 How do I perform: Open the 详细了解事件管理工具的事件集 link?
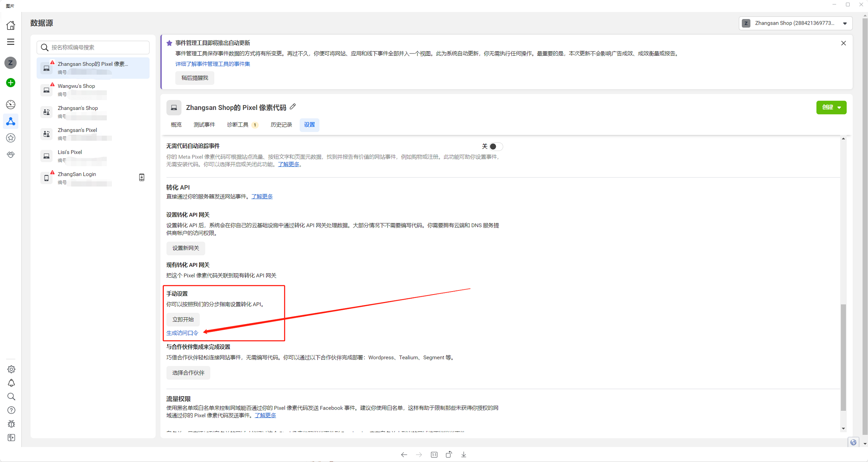(x=213, y=64)
